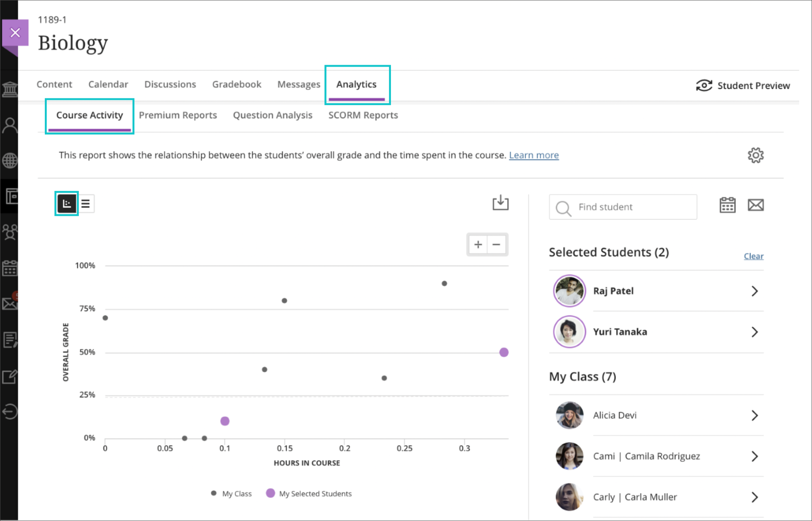The image size is (812, 521).
Task: Switch to scatter chart view
Action: [66, 203]
